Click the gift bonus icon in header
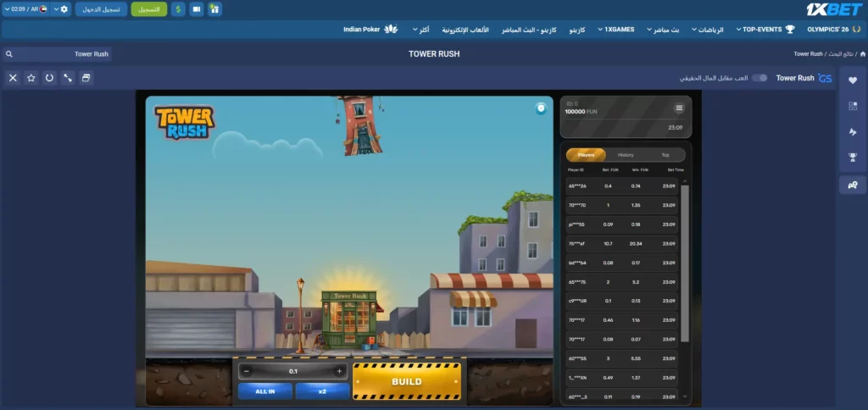Screen dimensions: 868x410 (214, 9)
